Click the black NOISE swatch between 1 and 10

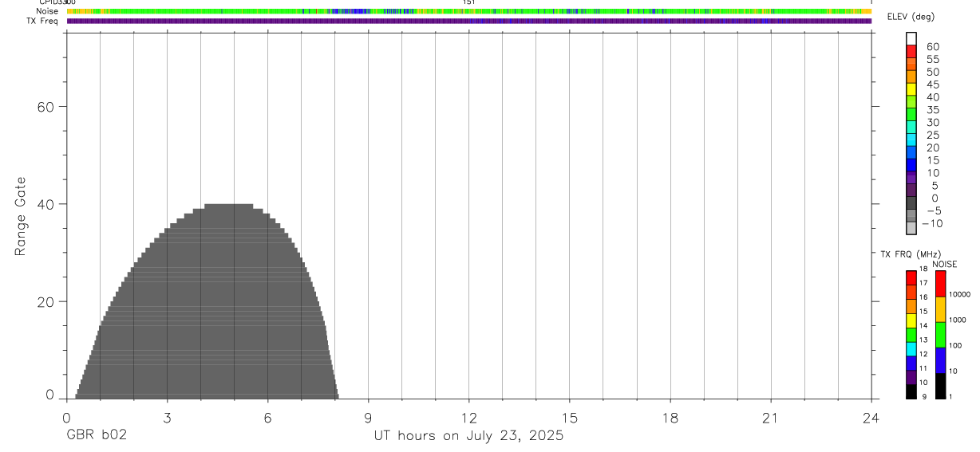click(x=941, y=386)
